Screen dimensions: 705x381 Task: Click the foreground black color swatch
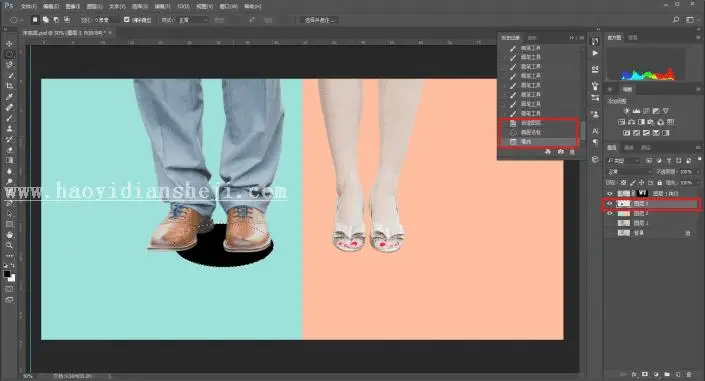pyautogui.click(x=7, y=273)
